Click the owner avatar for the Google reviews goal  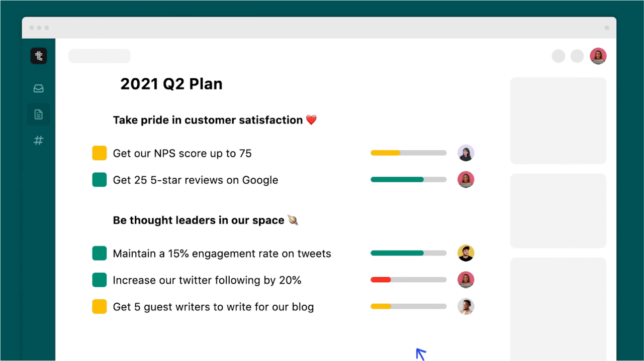466,180
